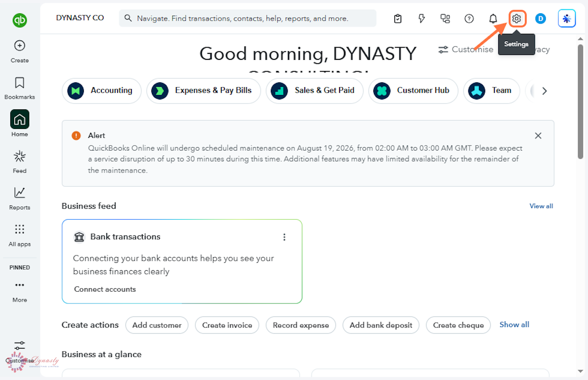Select Expenses & Pay Bills pill
Screen dimensions: 588x380
click(x=203, y=91)
